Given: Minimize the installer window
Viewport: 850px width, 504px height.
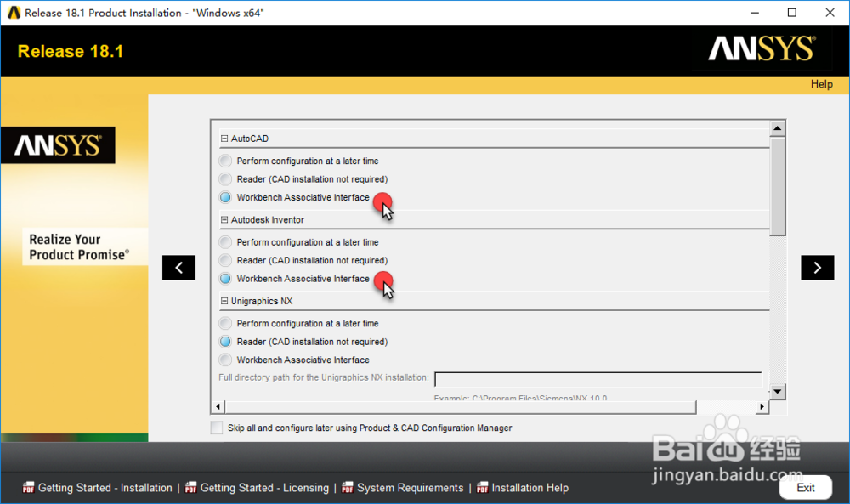Looking at the screenshot, I should point(754,13).
